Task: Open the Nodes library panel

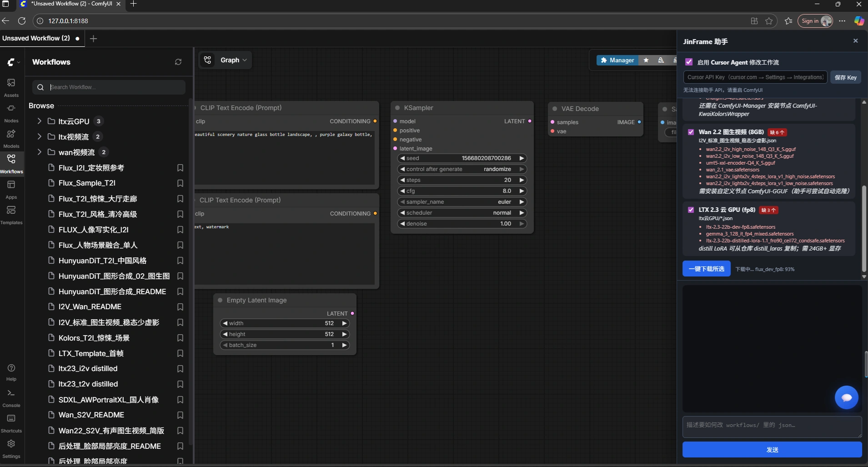Action: [11, 113]
